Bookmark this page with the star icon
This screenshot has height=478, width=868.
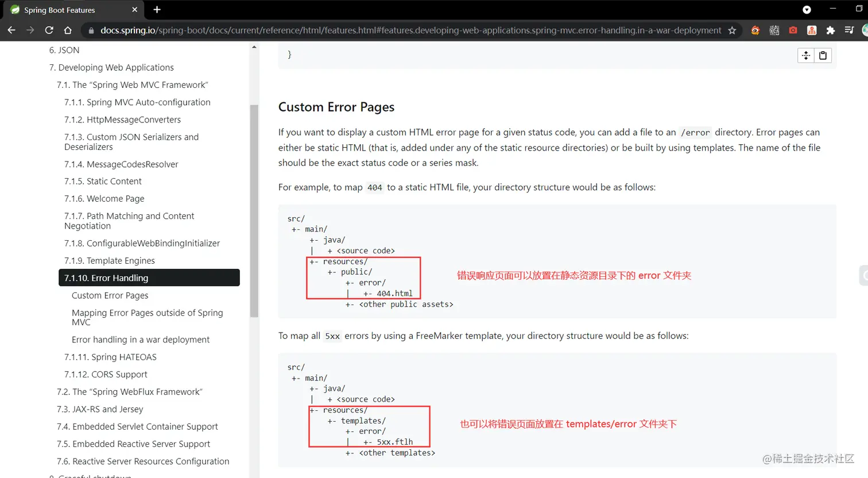click(732, 30)
